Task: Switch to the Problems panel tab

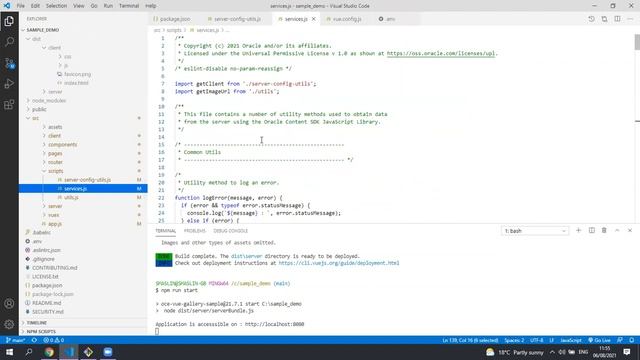Action: 194,231
